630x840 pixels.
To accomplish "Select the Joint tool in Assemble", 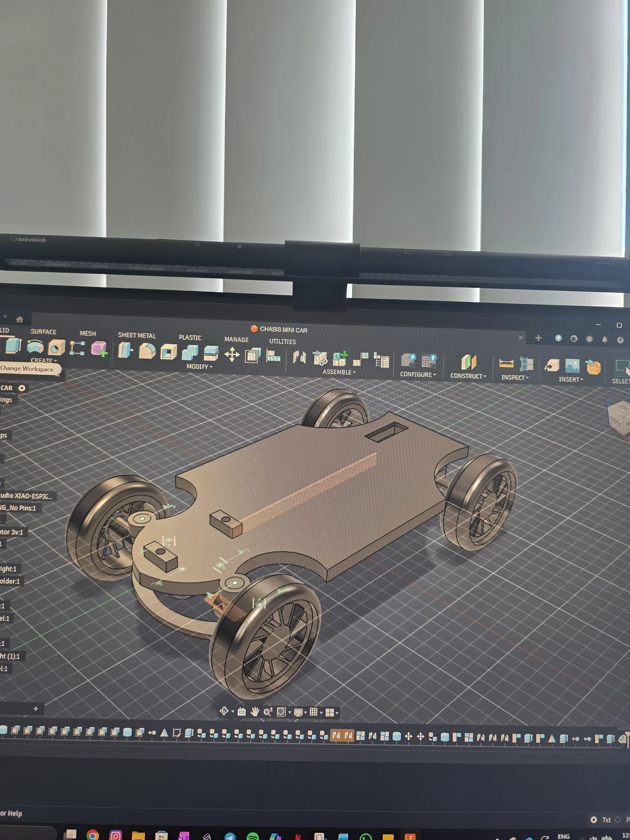I will tap(299, 357).
